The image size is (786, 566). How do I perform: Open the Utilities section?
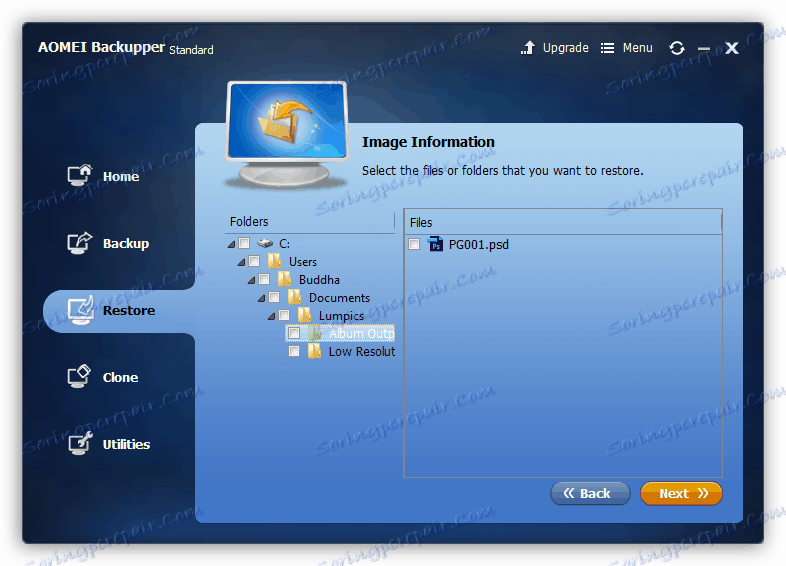pos(126,444)
